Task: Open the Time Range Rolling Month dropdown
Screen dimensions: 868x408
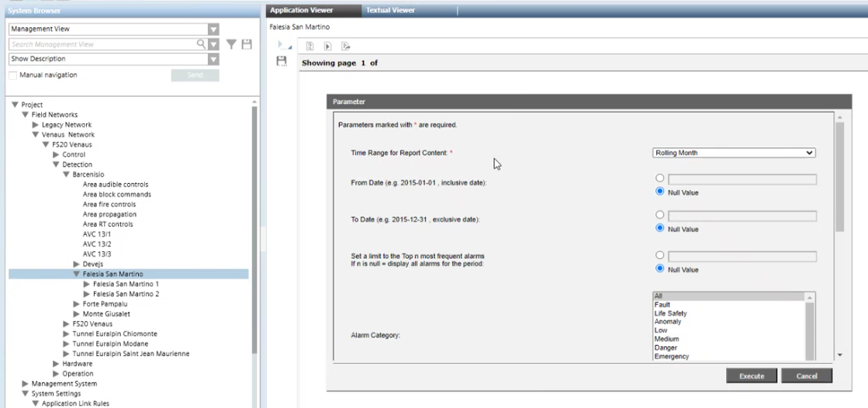Action: (x=734, y=153)
